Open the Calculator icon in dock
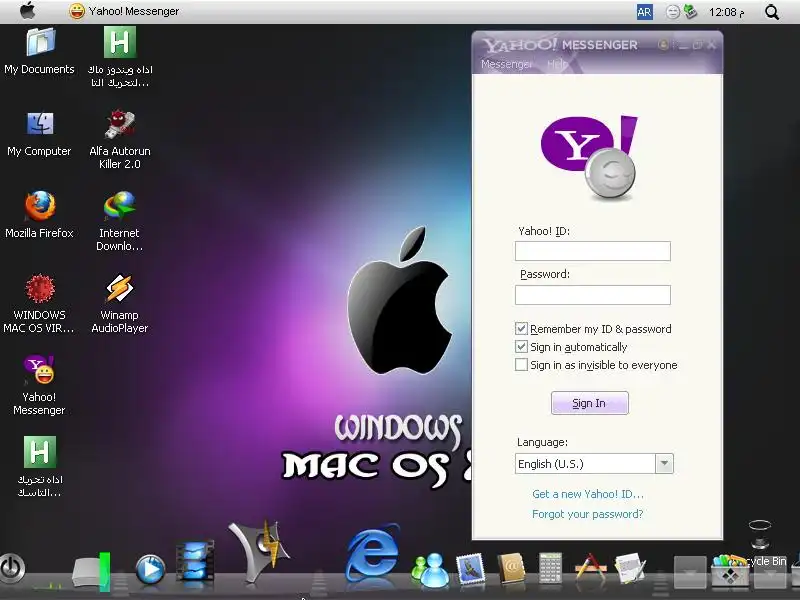This screenshot has height=600, width=800. pos(550,567)
